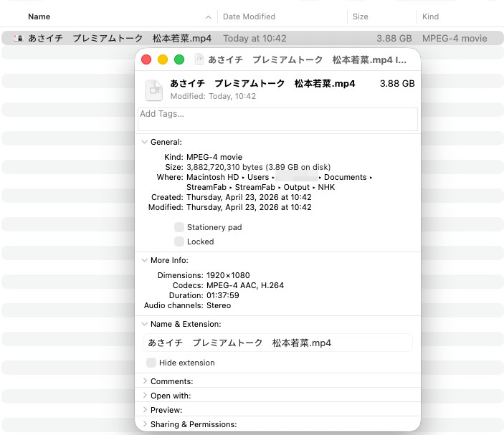Image resolution: width=504 pixels, height=435 pixels.
Task: Click Codecs value 'MPEG-4 AAC, H.264'
Action: pos(245,285)
